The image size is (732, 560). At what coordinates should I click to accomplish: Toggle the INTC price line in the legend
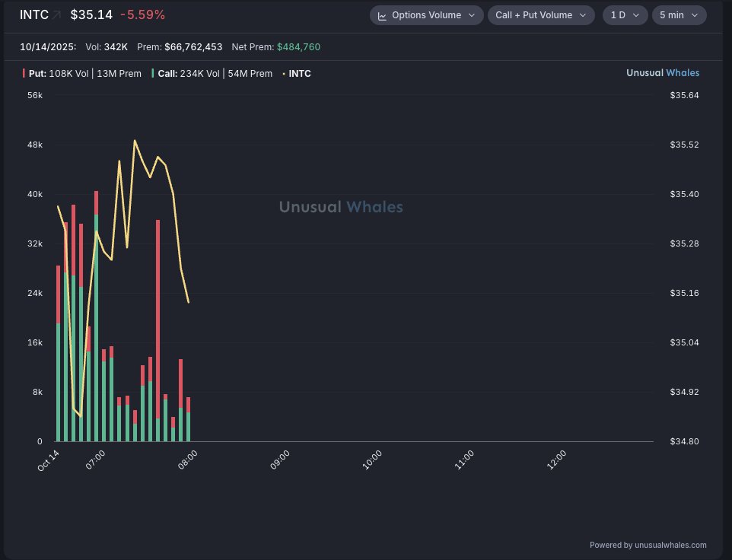(299, 74)
